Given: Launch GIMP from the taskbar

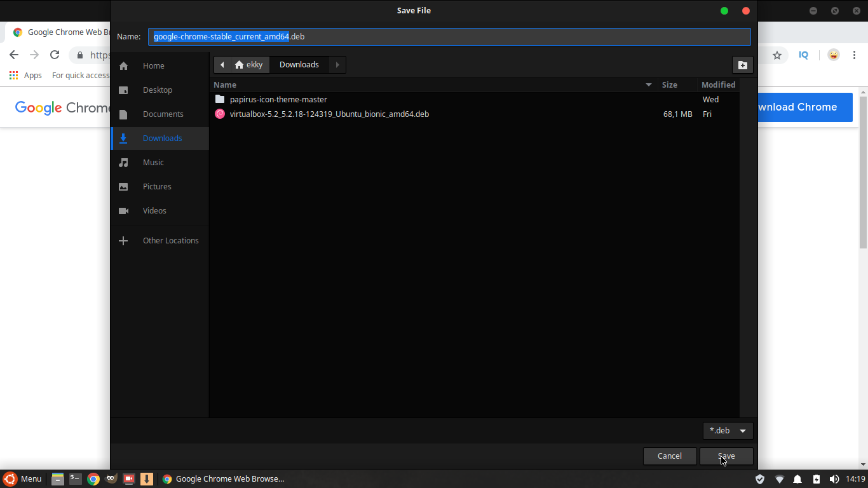Looking at the screenshot, I should pyautogui.click(x=111, y=479).
